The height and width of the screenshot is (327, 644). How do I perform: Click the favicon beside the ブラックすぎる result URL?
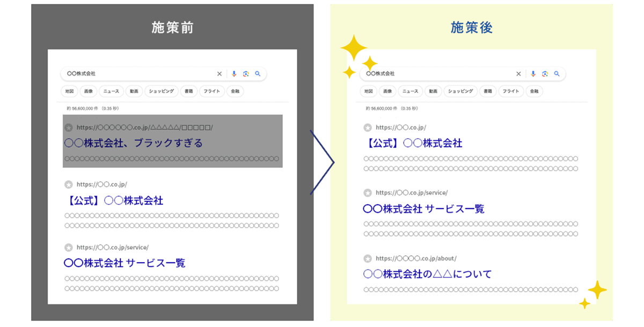(69, 128)
